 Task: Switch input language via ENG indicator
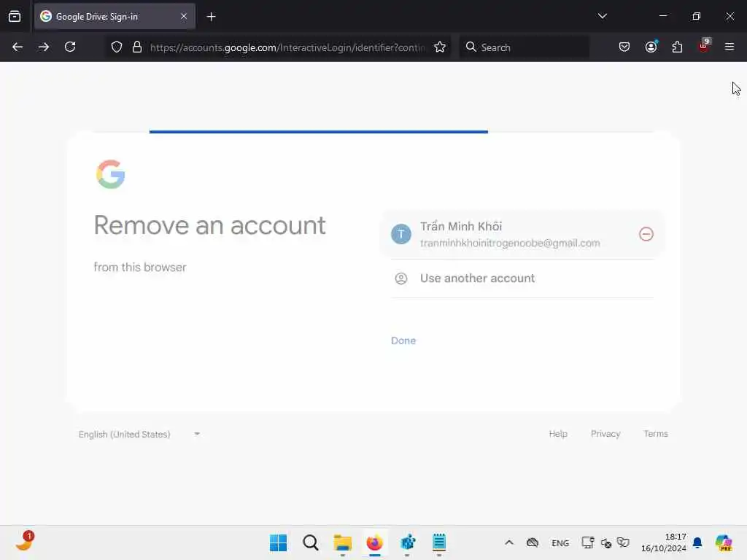[x=560, y=542]
